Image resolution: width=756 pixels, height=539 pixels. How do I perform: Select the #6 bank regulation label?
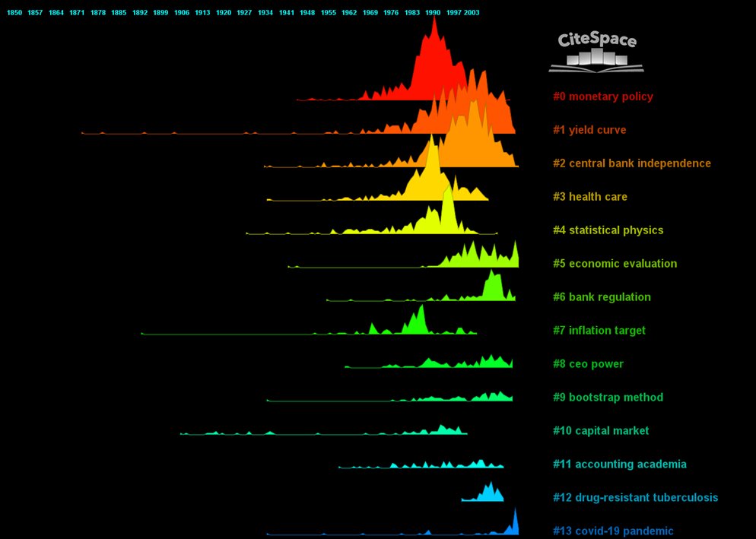[602, 297]
